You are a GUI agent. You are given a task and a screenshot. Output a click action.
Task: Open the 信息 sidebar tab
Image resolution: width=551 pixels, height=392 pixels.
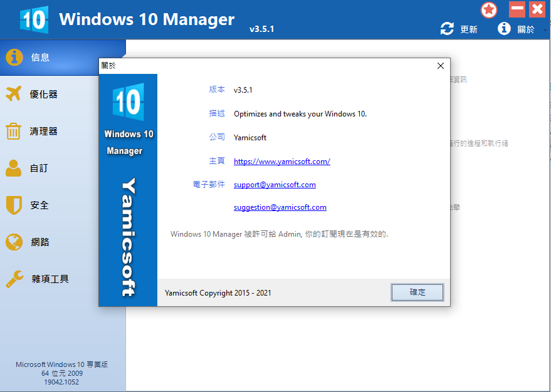pos(63,58)
